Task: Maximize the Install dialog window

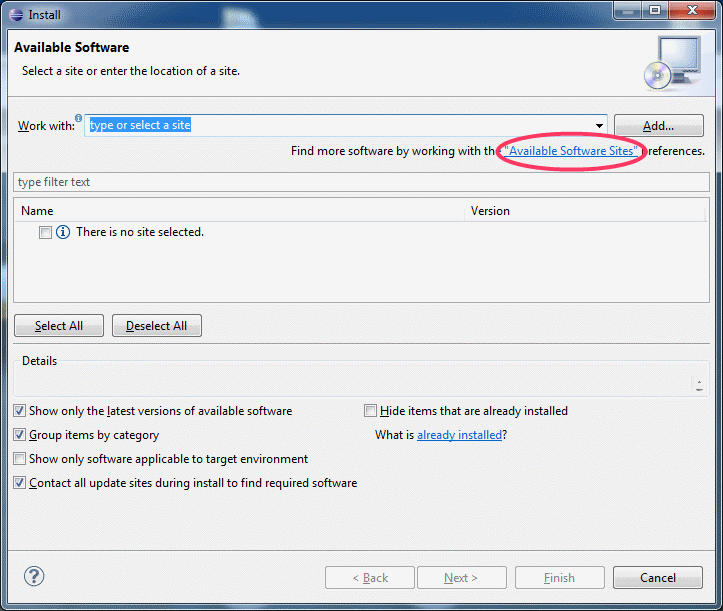Action: [x=655, y=10]
